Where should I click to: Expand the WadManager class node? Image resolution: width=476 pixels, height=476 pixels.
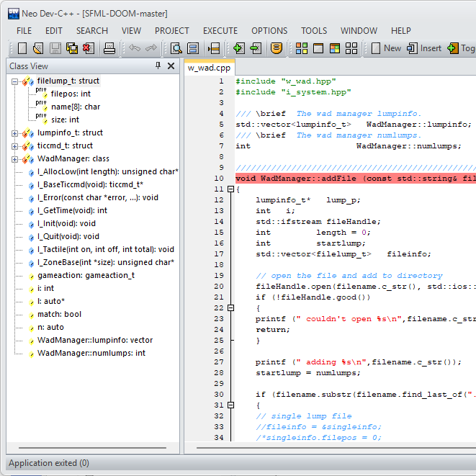[x=15, y=158]
